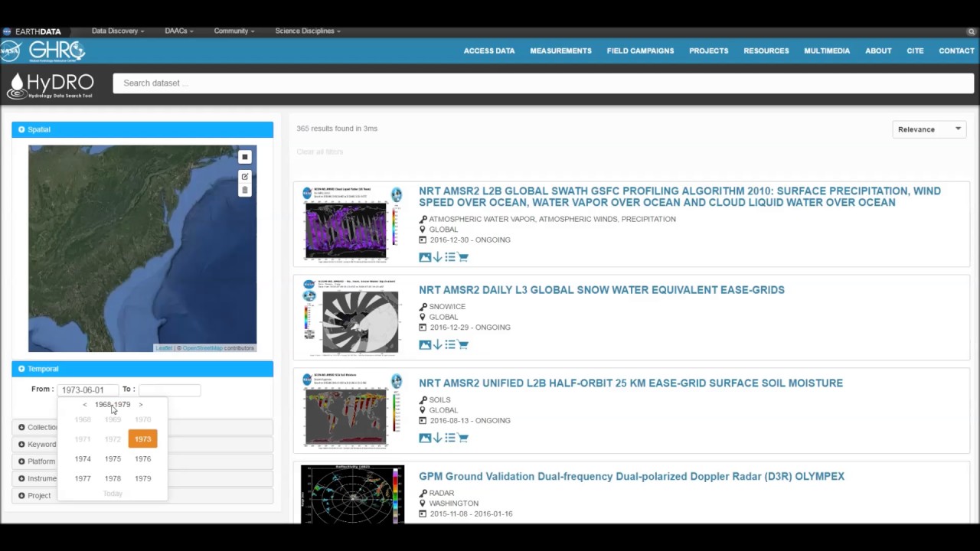Viewport: 980px width, 551px height.
Task: Click download arrow for GSFC Profiling Algorithm dataset
Action: point(438,257)
